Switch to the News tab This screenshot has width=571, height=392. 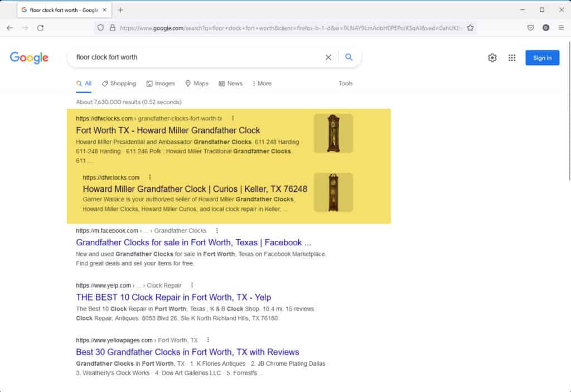pyautogui.click(x=230, y=84)
